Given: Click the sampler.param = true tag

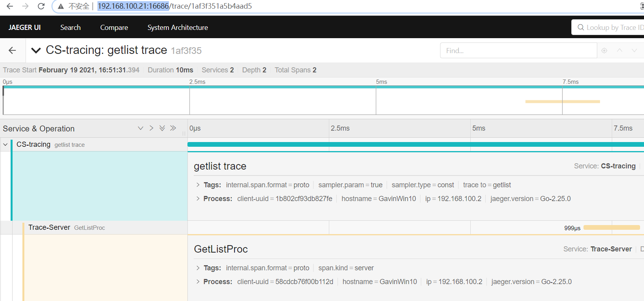Looking at the screenshot, I should (350, 185).
